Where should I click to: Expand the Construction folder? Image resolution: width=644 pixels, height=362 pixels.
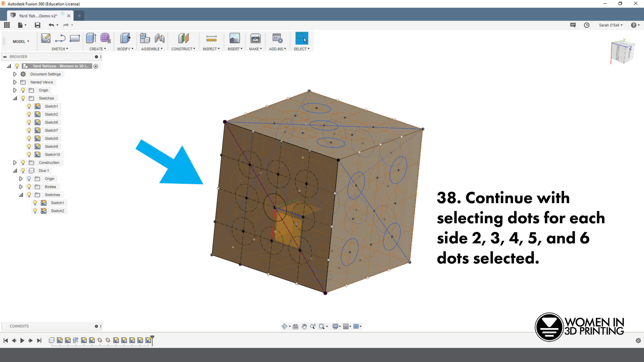[x=15, y=162]
